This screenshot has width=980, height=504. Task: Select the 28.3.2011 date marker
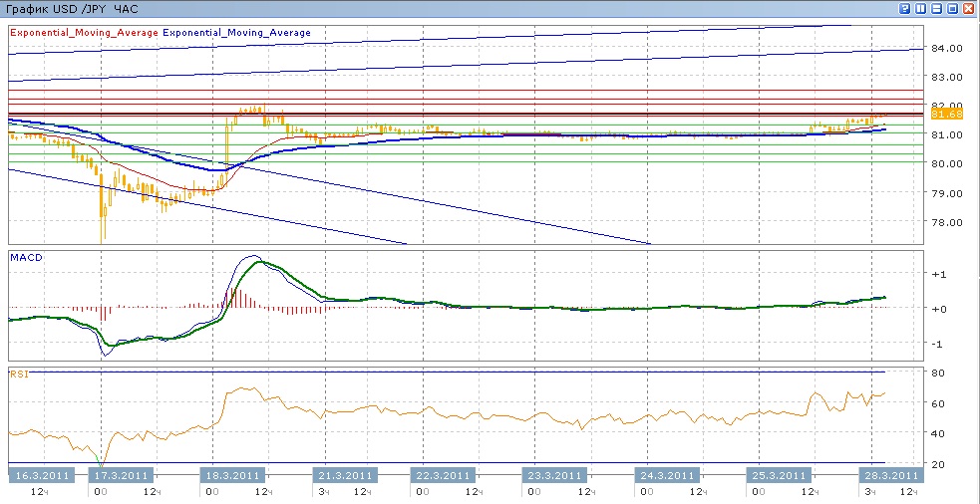click(x=887, y=475)
